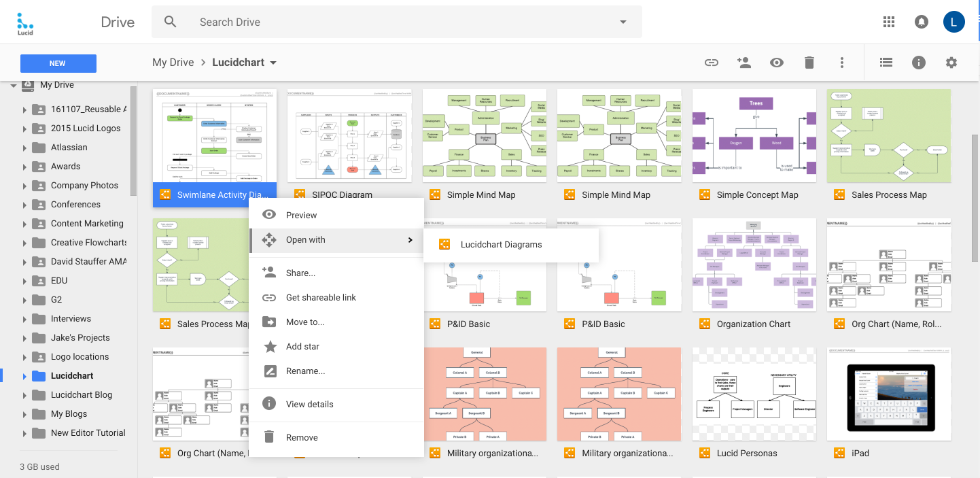Open the SIPOC Diagram thumbnail
Viewport: 980px width, 478px height.
(x=349, y=135)
